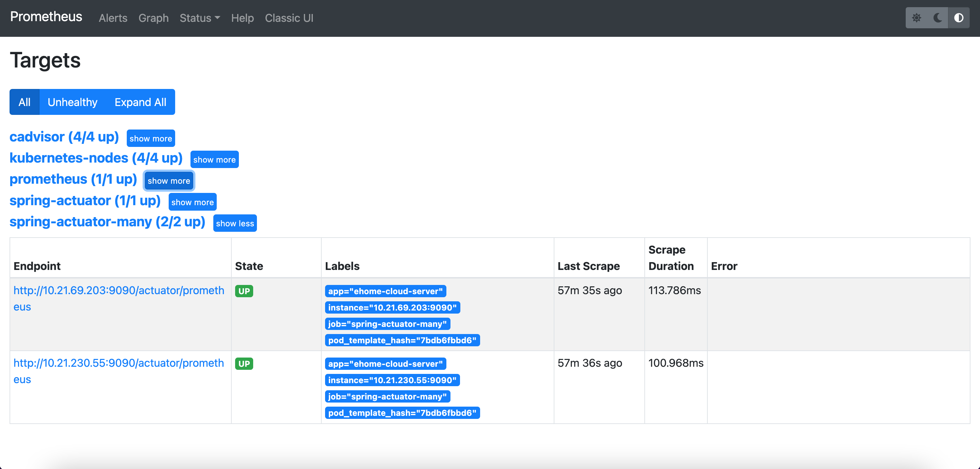Expand prometheus job targets
The height and width of the screenshot is (469, 980).
coord(169,181)
